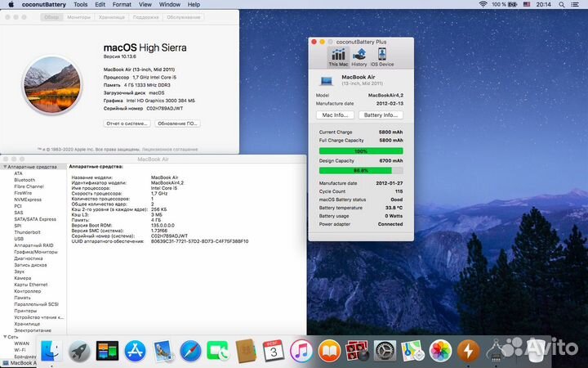This screenshot has height=368, width=588.
Task: Open the Edit menu
Action: (x=100, y=5)
